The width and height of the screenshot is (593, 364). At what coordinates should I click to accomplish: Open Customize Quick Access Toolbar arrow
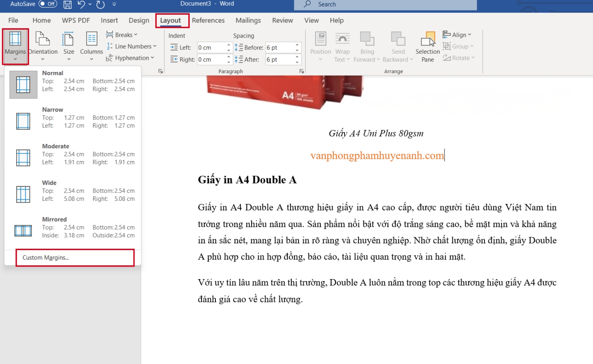click(x=114, y=4)
